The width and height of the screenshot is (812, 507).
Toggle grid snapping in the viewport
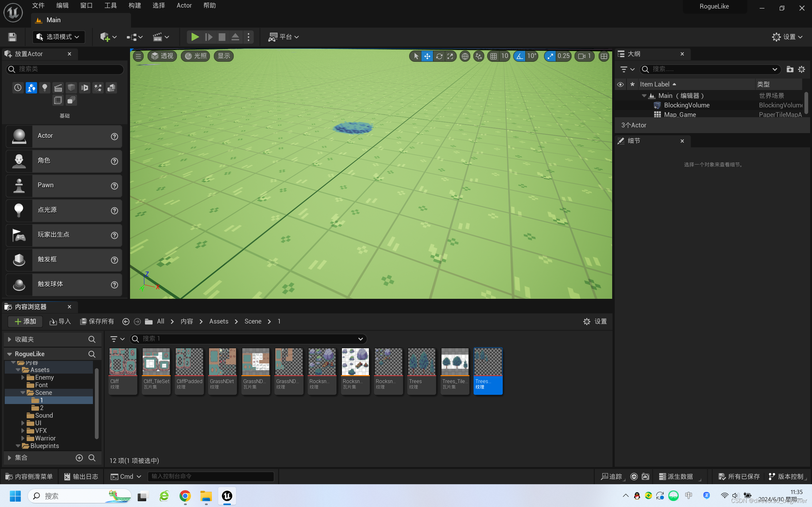(493, 56)
